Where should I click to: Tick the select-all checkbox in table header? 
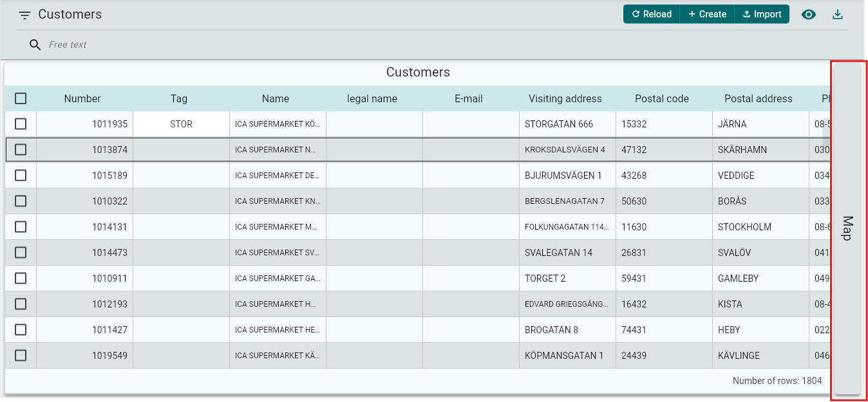(x=21, y=98)
